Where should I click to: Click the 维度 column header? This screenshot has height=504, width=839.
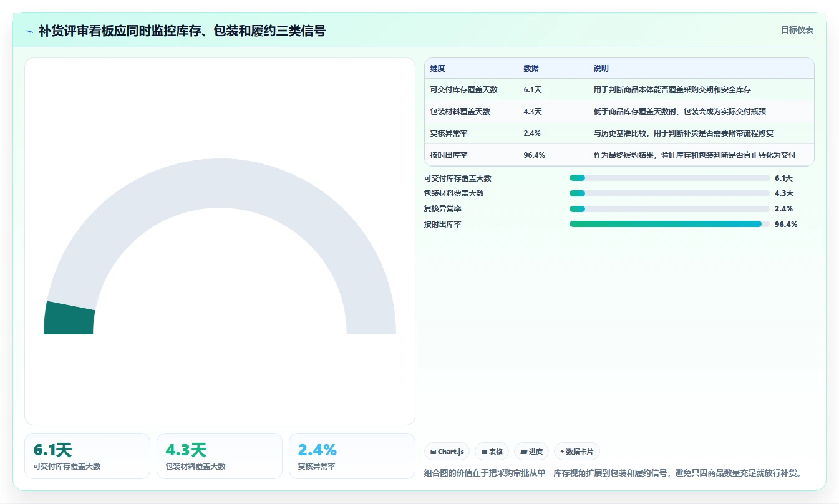(x=437, y=69)
